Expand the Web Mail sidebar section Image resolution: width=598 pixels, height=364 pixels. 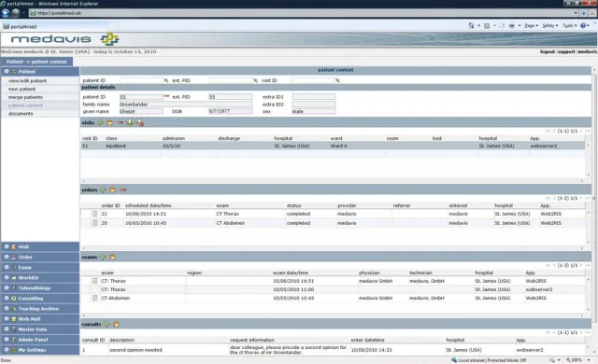point(40,318)
